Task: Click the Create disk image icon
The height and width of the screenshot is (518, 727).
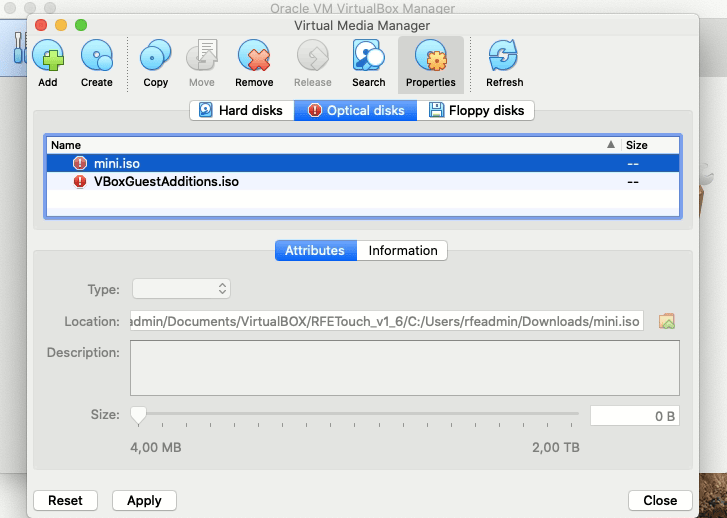Action: click(96, 57)
